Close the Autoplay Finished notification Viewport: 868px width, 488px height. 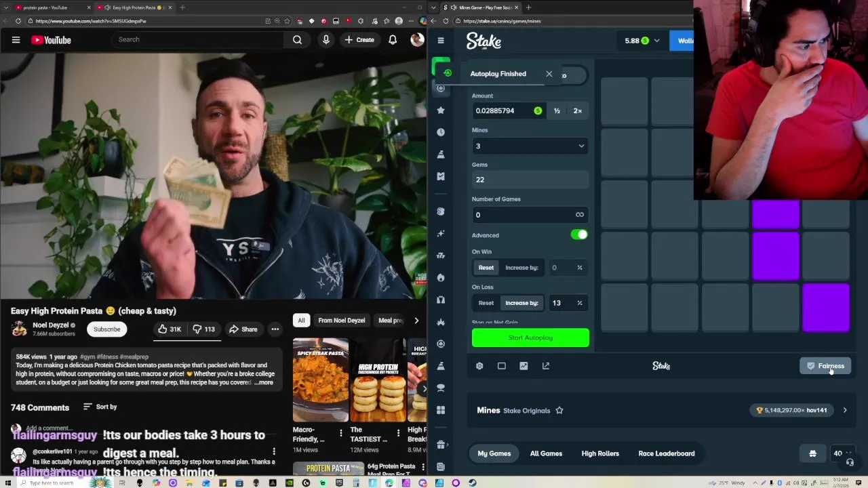[x=549, y=74]
